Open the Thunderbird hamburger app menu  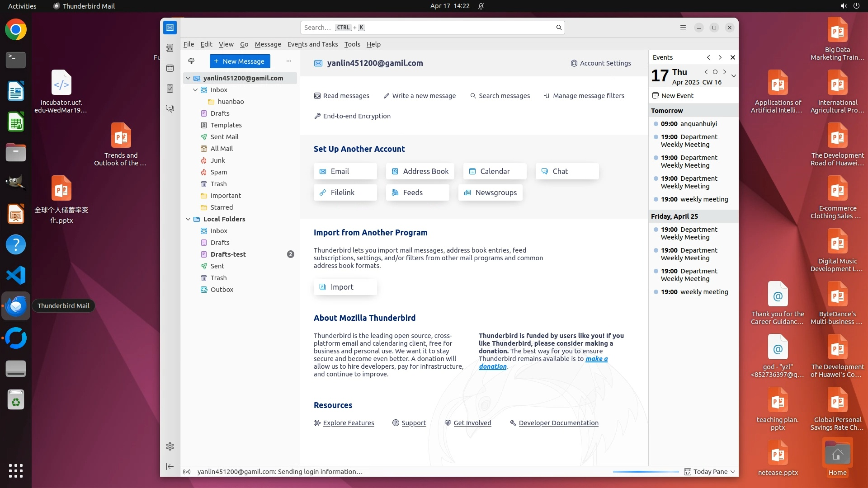pos(683,28)
